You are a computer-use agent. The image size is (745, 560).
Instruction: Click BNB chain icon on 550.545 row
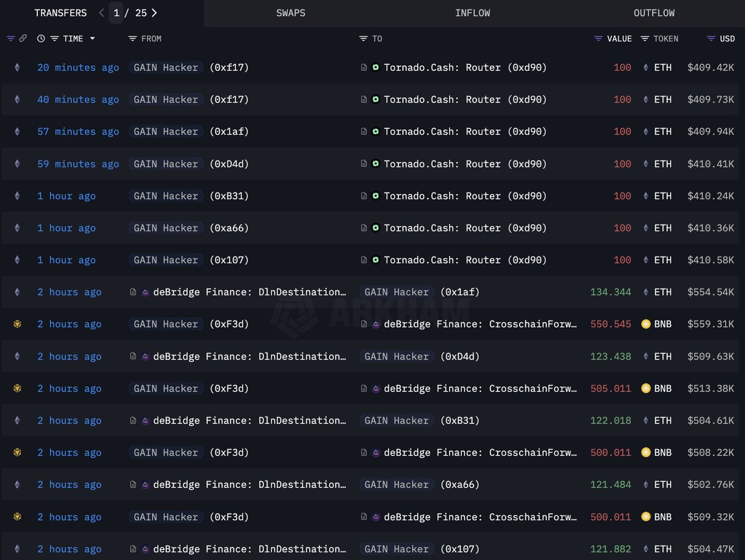click(x=17, y=324)
